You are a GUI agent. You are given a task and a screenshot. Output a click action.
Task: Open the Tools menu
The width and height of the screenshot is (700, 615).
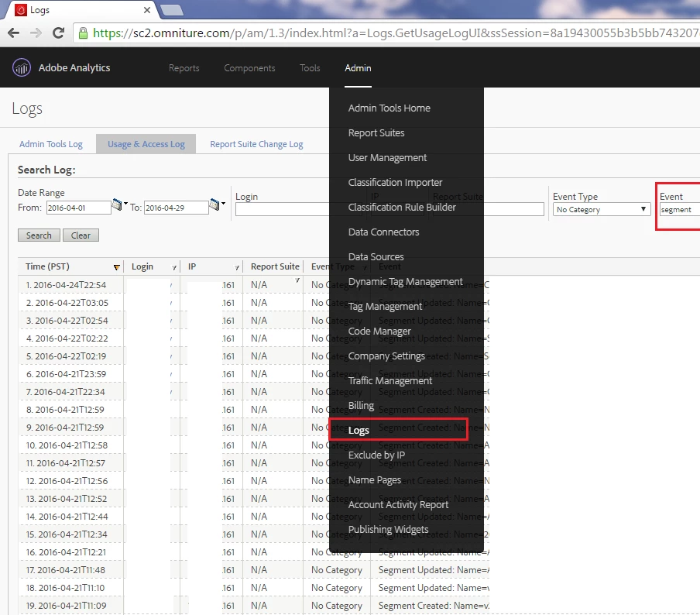point(310,68)
